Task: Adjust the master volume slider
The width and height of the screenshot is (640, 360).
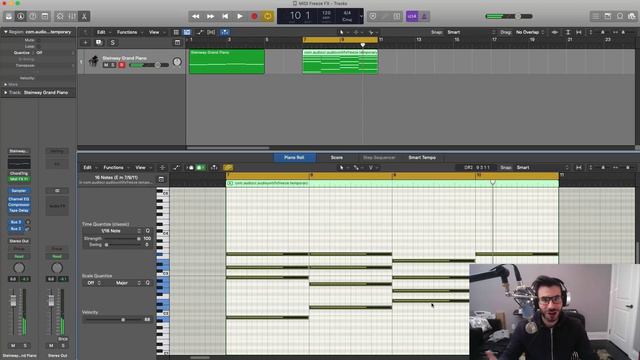Action: point(509,16)
